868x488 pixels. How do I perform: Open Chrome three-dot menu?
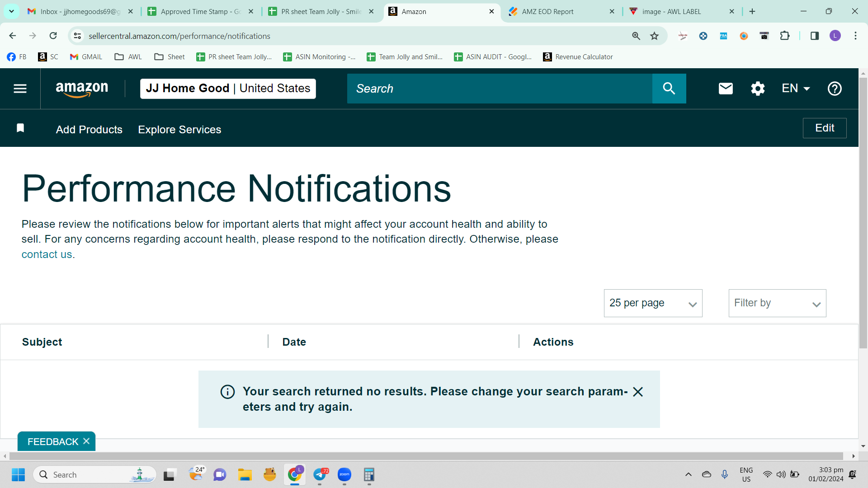coord(855,36)
